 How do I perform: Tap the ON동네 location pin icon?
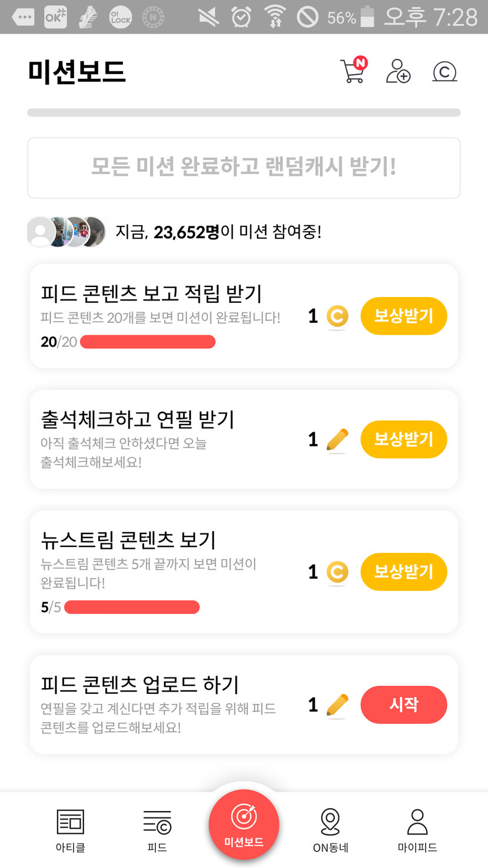point(330,821)
